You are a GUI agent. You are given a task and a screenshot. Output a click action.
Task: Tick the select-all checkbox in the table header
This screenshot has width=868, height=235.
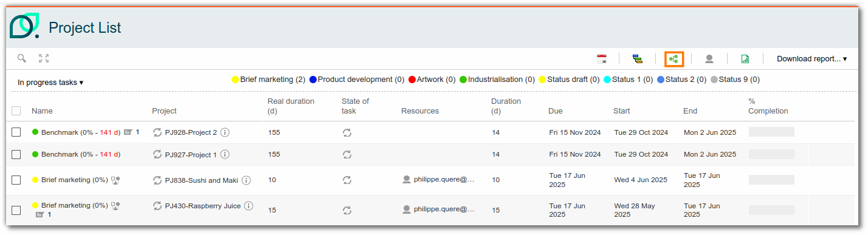pos(16,111)
